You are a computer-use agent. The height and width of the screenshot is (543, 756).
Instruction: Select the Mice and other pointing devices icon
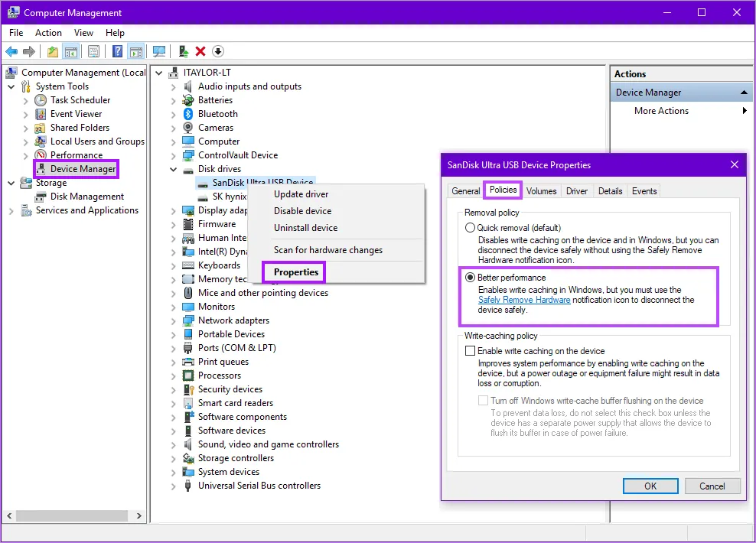[x=188, y=293]
